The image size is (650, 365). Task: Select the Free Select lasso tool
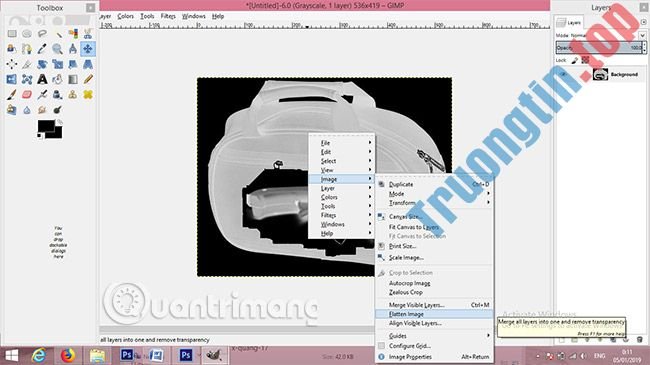point(42,34)
